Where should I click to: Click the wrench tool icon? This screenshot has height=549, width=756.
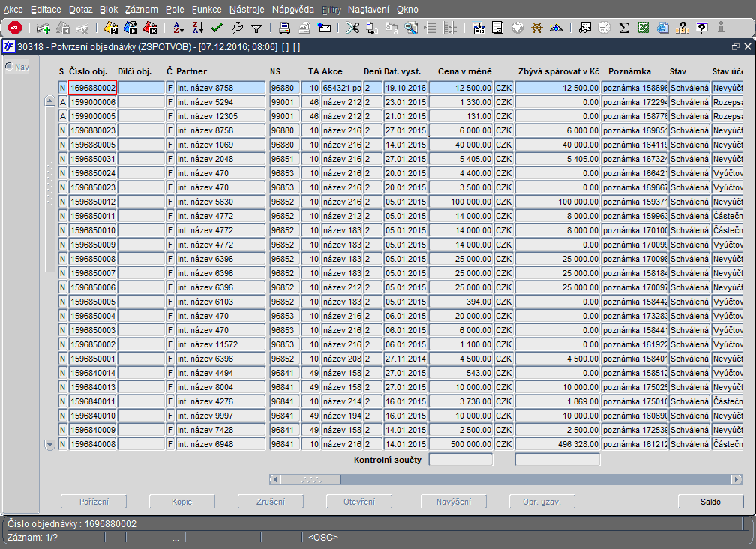(x=237, y=28)
